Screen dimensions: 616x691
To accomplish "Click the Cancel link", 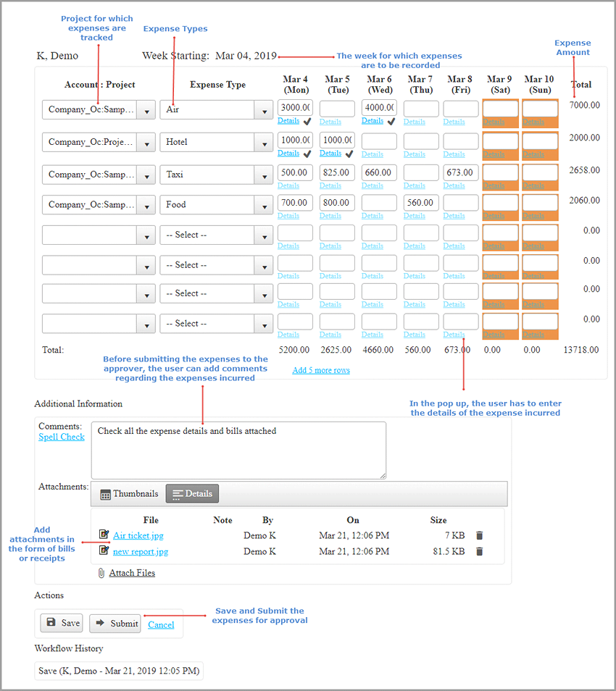I will click(x=161, y=624).
